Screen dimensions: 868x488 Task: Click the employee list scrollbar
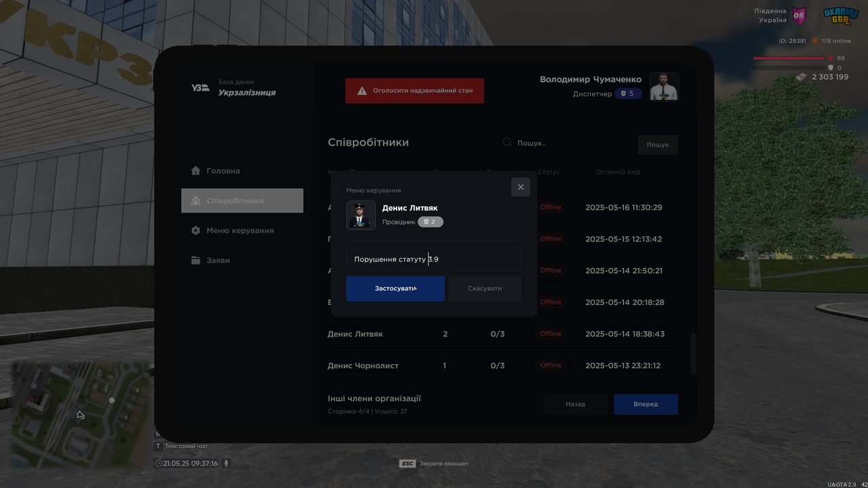[x=693, y=353]
